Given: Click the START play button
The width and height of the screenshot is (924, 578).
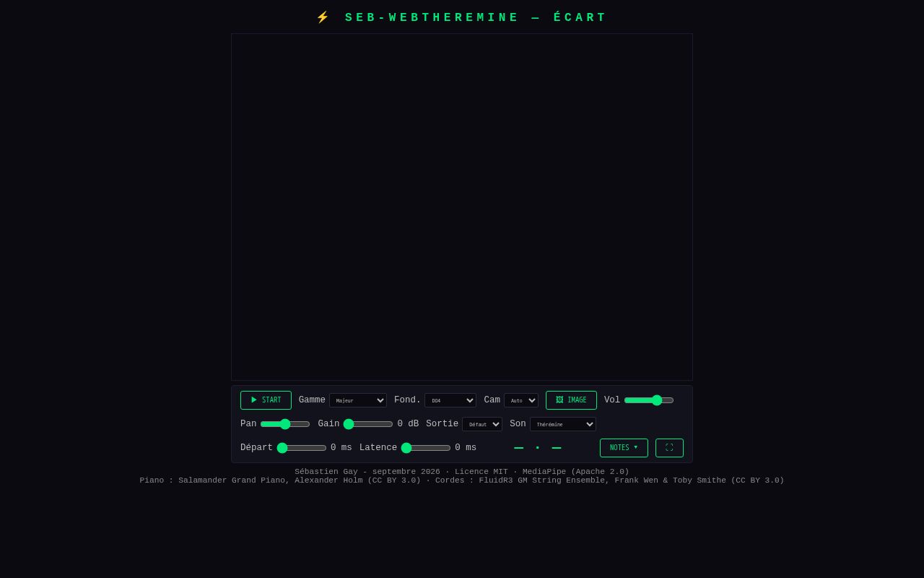Looking at the screenshot, I should 266,400.
